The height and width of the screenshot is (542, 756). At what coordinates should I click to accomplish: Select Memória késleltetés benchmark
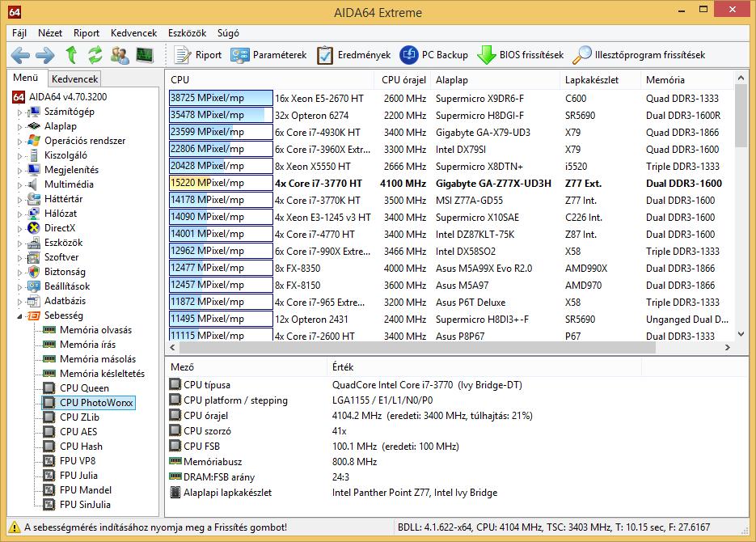pyautogui.click(x=102, y=373)
